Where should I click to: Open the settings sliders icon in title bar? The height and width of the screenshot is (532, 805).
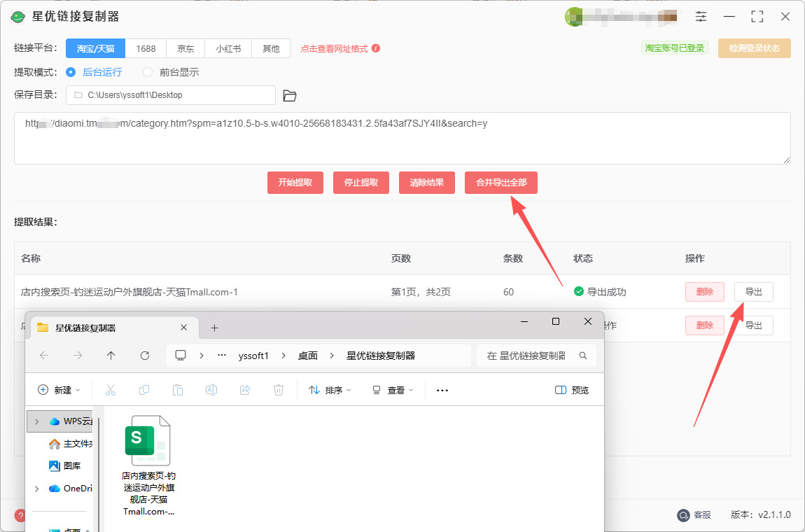tap(701, 16)
